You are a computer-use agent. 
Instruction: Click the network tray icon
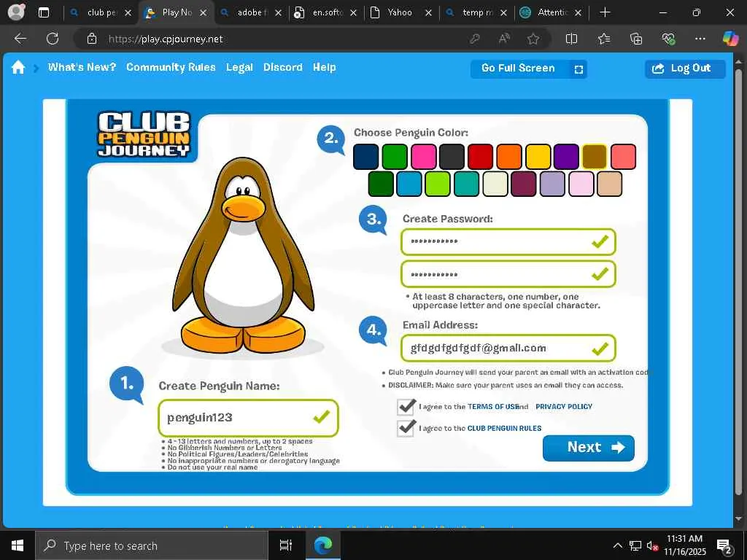[x=635, y=545]
